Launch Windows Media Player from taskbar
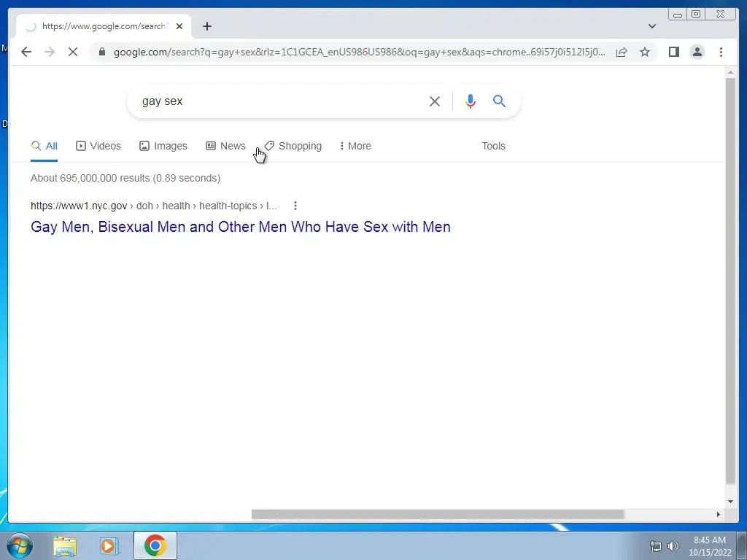Viewport: 747px width, 560px height. coord(109,545)
